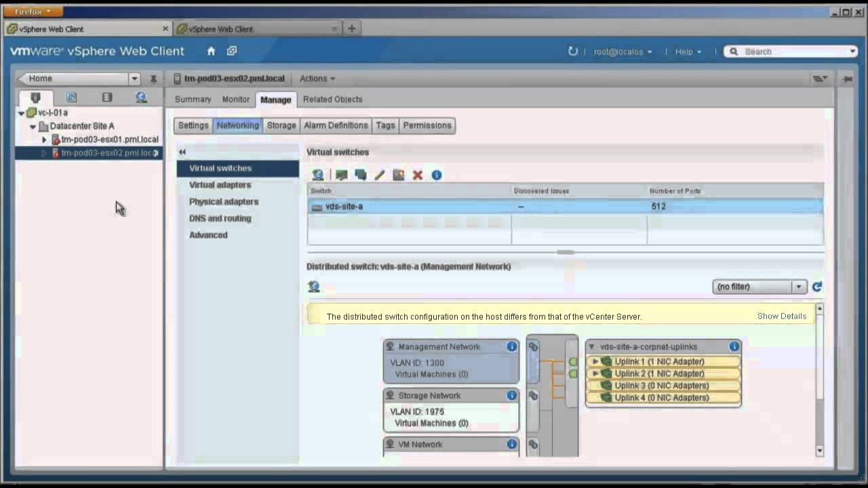Select Hosts and Clusters navigator tab icon
868x488 pixels.
35,98
